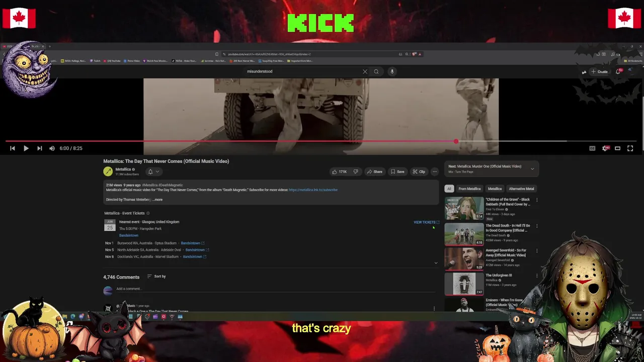
Task: Open 'Children of the Grave' video thumbnail
Action: point(464,208)
